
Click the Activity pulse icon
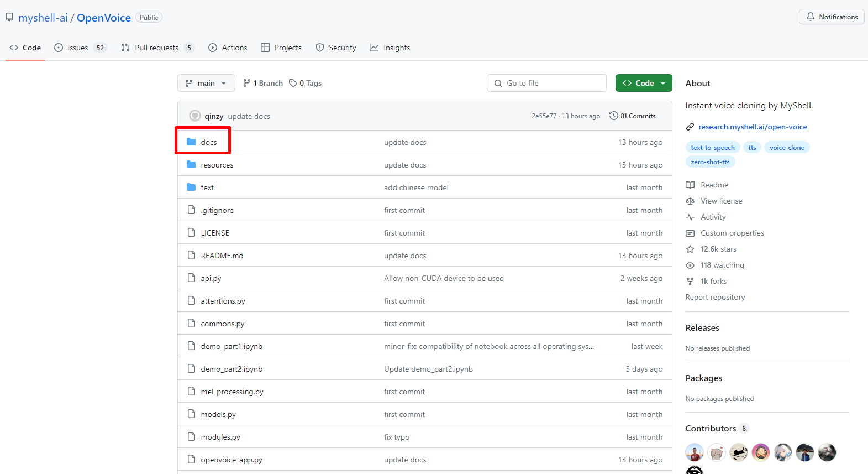click(690, 217)
